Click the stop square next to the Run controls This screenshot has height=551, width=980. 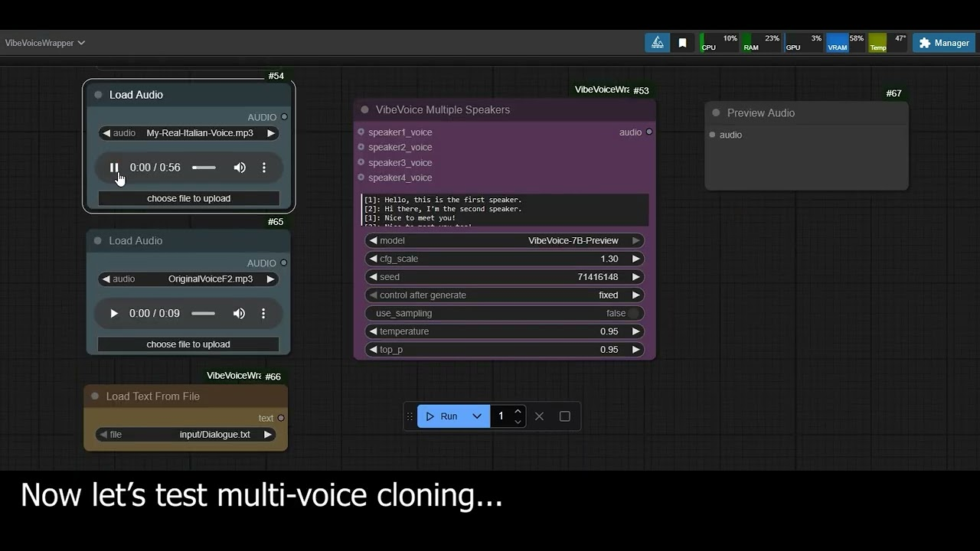[564, 416]
